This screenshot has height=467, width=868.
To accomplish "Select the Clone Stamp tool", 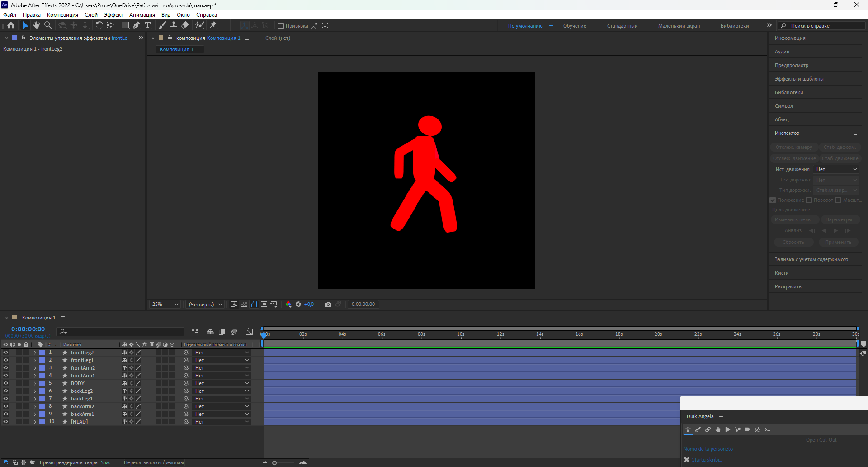I will (174, 25).
